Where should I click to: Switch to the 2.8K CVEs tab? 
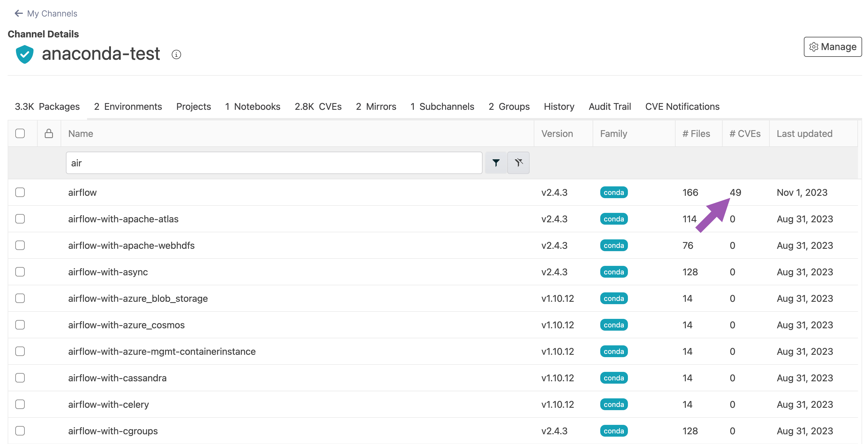(318, 107)
